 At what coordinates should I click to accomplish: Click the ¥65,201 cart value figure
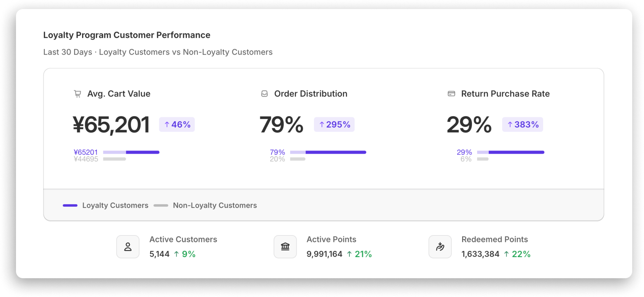click(111, 125)
